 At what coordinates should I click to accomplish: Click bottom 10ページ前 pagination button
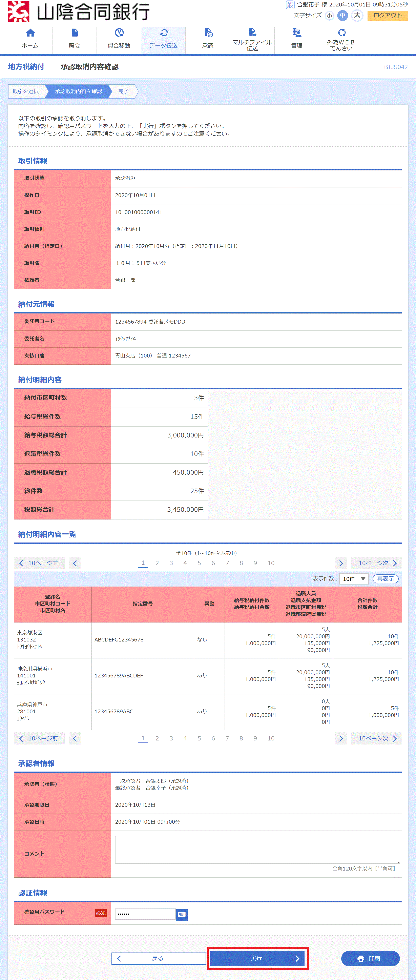pyautogui.click(x=39, y=738)
